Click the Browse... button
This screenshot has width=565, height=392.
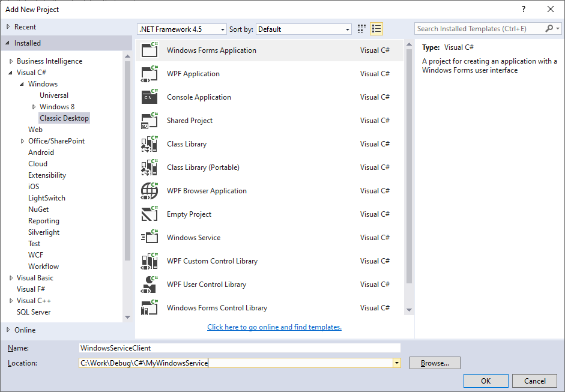tap(435, 363)
